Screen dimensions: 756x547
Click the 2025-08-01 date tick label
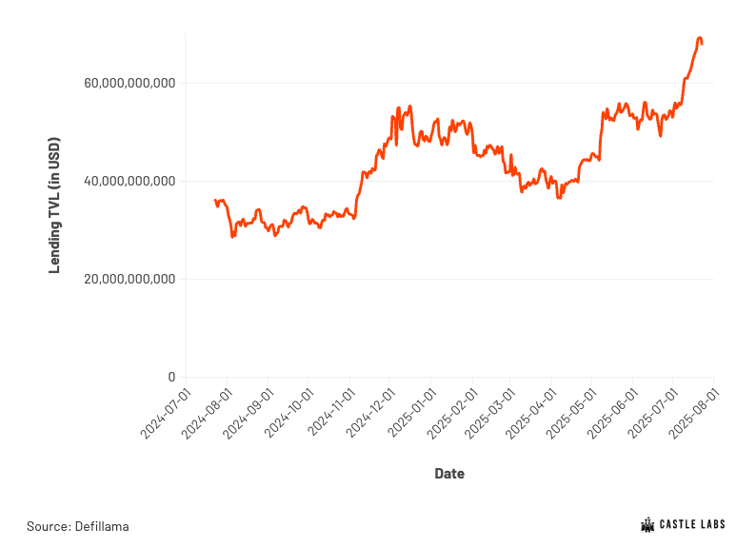[694, 414]
